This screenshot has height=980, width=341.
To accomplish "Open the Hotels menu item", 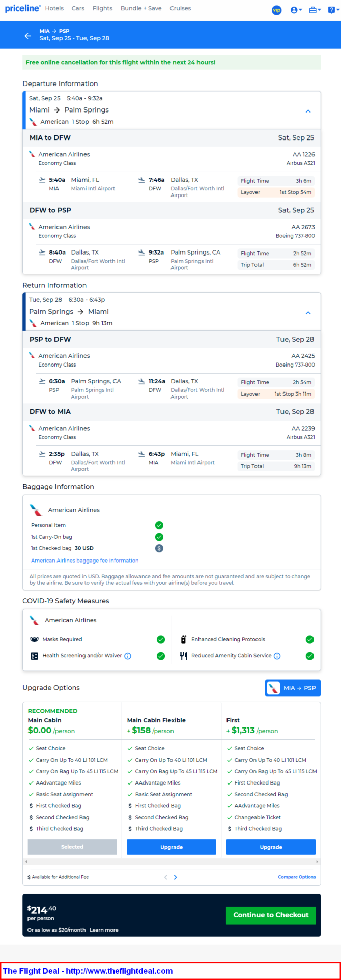I will coord(54,8).
